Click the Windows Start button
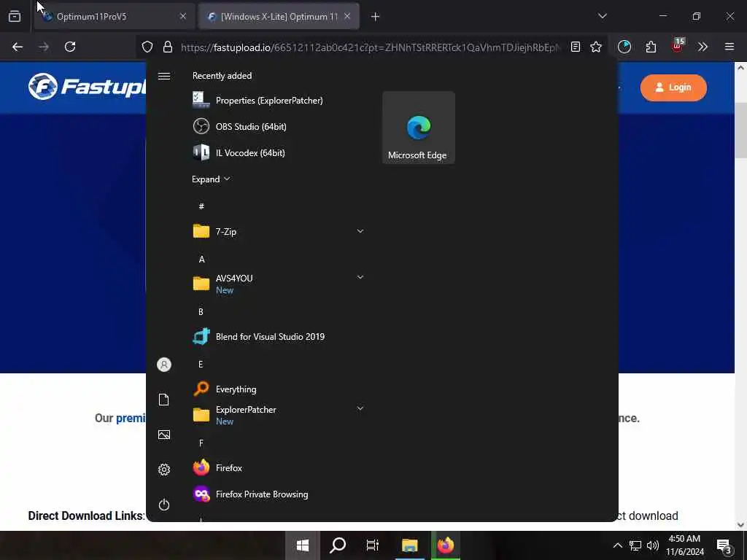Screen dimensions: 747x560 [302, 545]
